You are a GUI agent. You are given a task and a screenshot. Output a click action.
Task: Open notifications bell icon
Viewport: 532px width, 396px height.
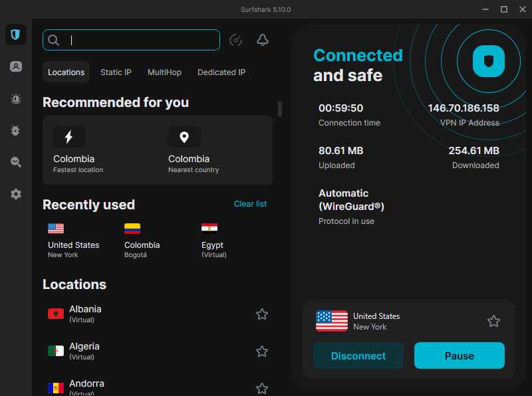(x=262, y=40)
